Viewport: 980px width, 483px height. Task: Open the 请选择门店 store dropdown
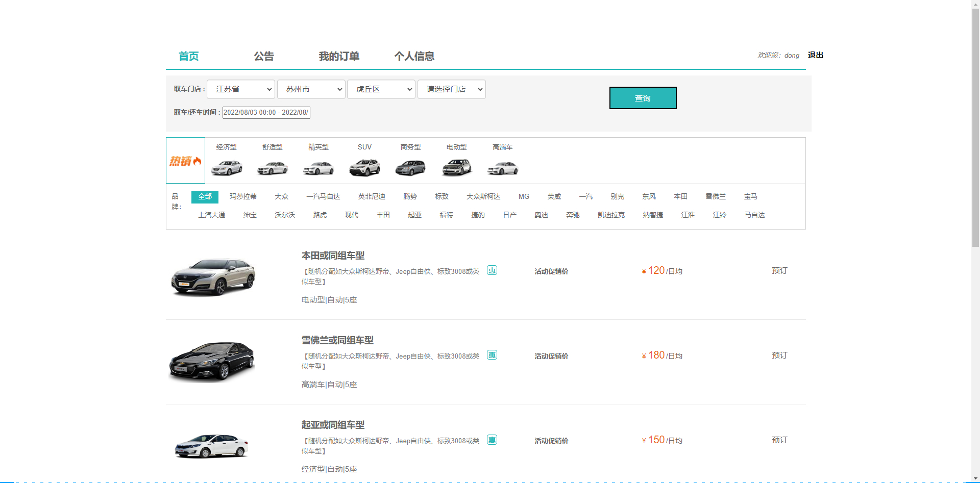(452, 89)
